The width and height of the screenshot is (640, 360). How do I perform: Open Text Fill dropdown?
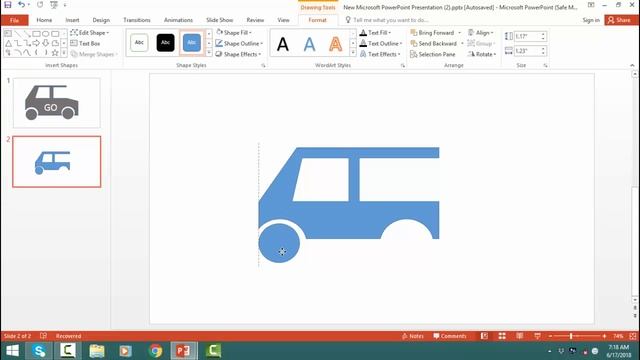click(375, 33)
